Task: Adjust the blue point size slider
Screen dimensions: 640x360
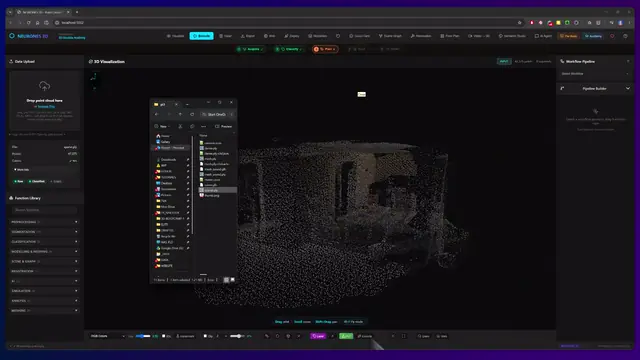Action: pyautogui.click(x=143, y=336)
